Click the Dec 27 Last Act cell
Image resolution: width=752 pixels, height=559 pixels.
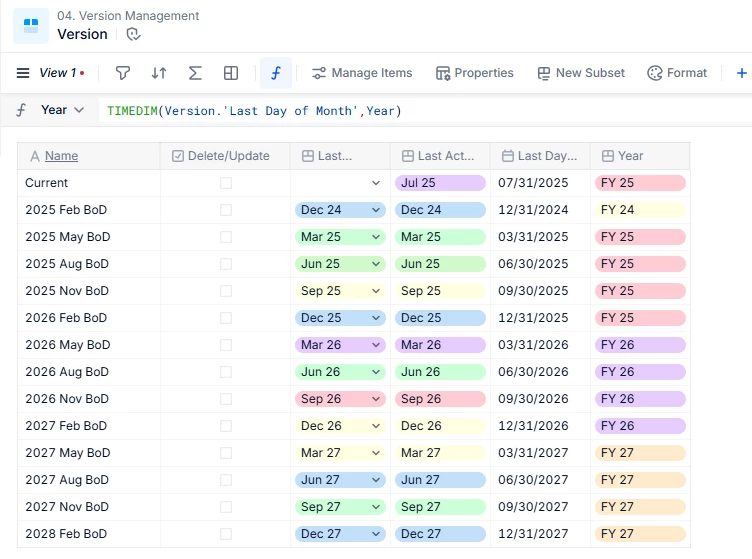(x=440, y=534)
